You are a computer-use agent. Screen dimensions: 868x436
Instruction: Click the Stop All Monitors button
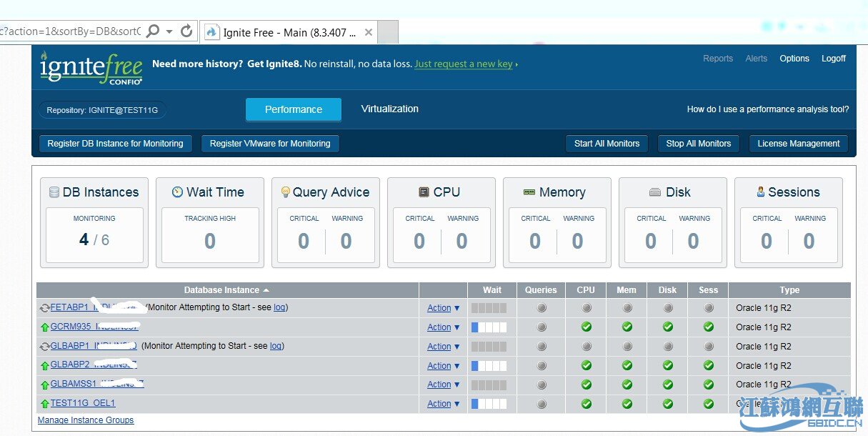point(699,144)
